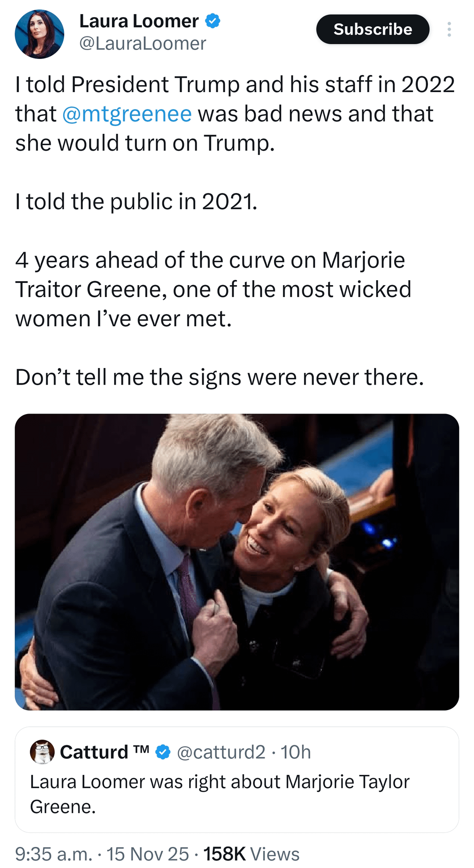Screen dimensions: 474x868
Task: Open Laura Loomer's profile avatar
Action: pyautogui.click(x=39, y=34)
